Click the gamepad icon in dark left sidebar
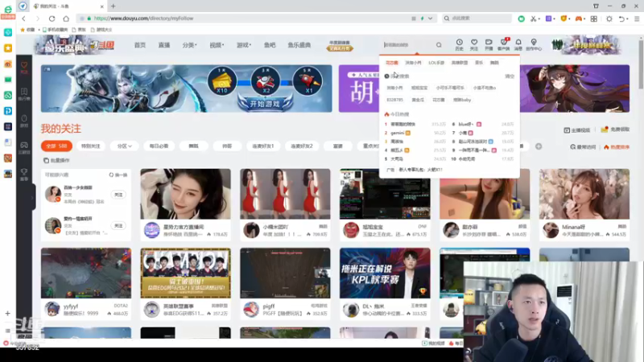The height and width of the screenshot is (362, 644). [24, 147]
